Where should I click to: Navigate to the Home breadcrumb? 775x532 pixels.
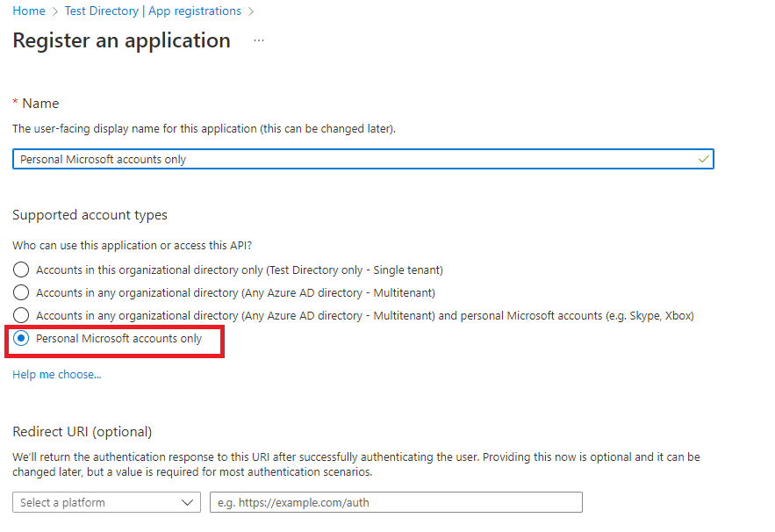pyautogui.click(x=27, y=11)
